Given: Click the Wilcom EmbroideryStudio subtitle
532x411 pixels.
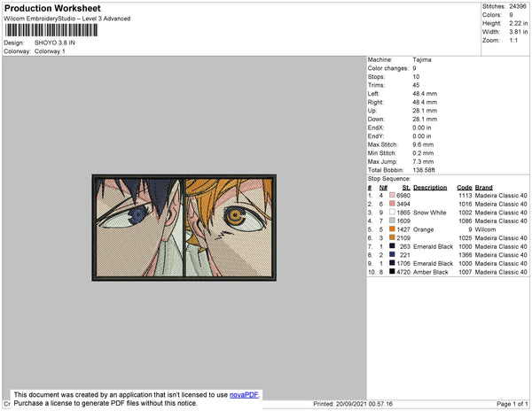Looking at the screenshot, I should click(67, 19).
